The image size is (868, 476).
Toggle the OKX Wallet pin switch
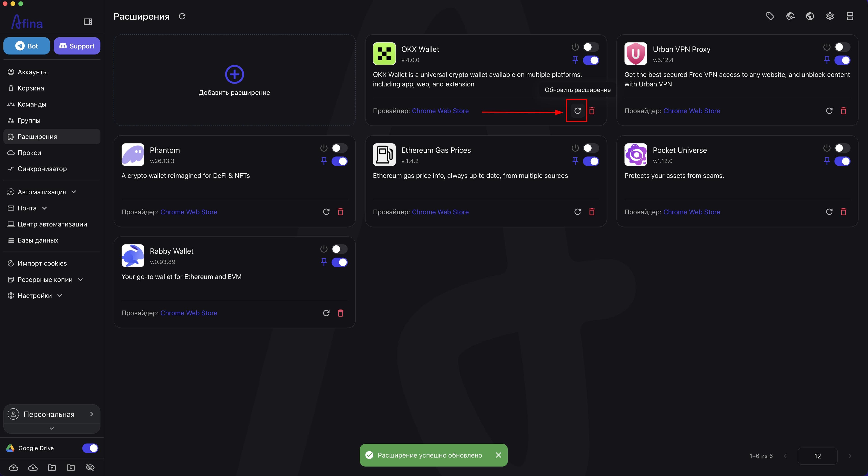coord(591,60)
